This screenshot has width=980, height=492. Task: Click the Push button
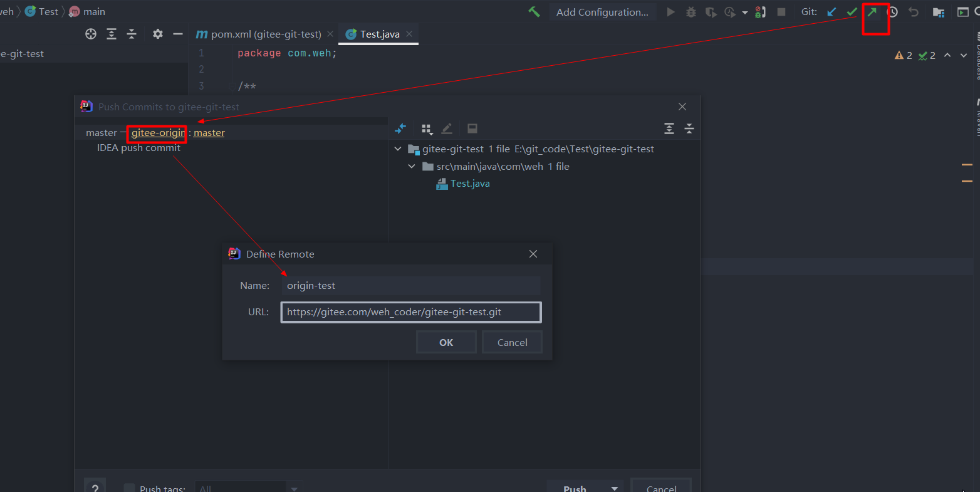(x=575, y=488)
